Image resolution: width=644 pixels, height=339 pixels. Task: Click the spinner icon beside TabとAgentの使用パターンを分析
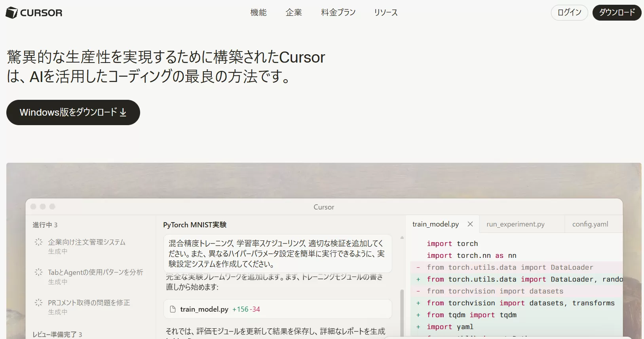click(x=38, y=272)
